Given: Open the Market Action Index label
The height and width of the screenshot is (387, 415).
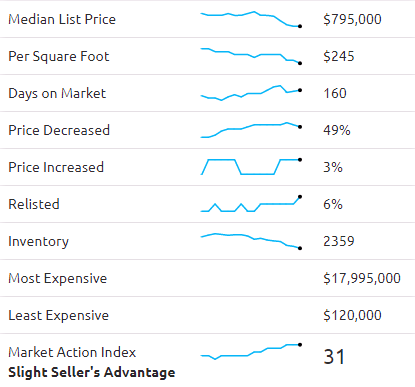Looking at the screenshot, I should [x=72, y=352].
